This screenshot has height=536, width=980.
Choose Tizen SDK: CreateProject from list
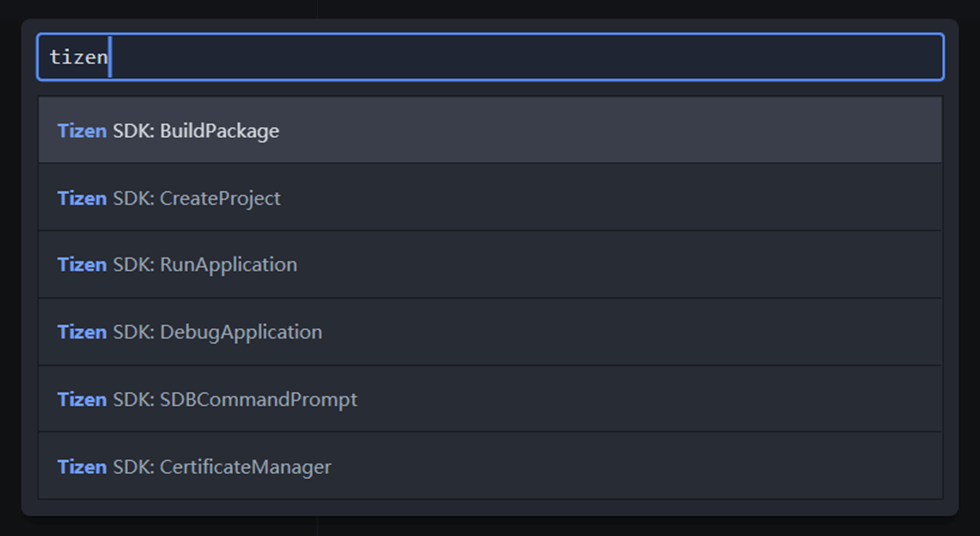(x=490, y=197)
